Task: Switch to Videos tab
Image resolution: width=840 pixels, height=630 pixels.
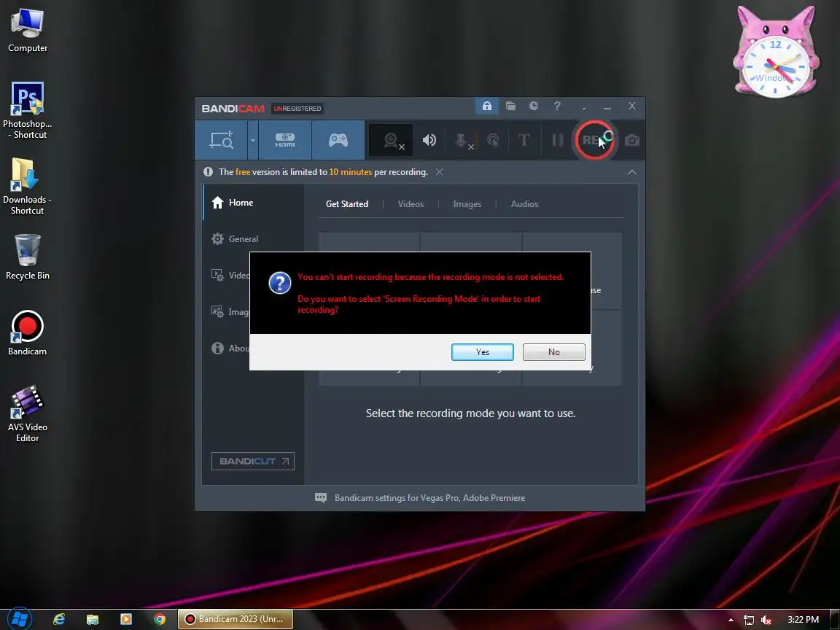Action: coord(411,204)
